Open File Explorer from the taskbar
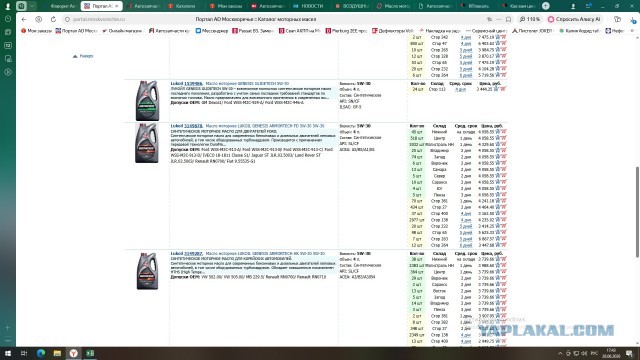The image size is (640, 360). pyautogui.click(x=57, y=353)
